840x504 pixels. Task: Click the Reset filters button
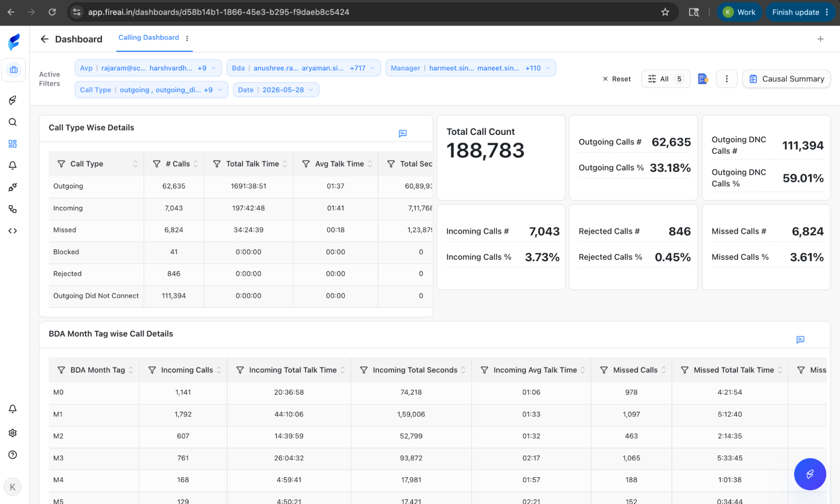pyautogui.click(x=617, y=79)
